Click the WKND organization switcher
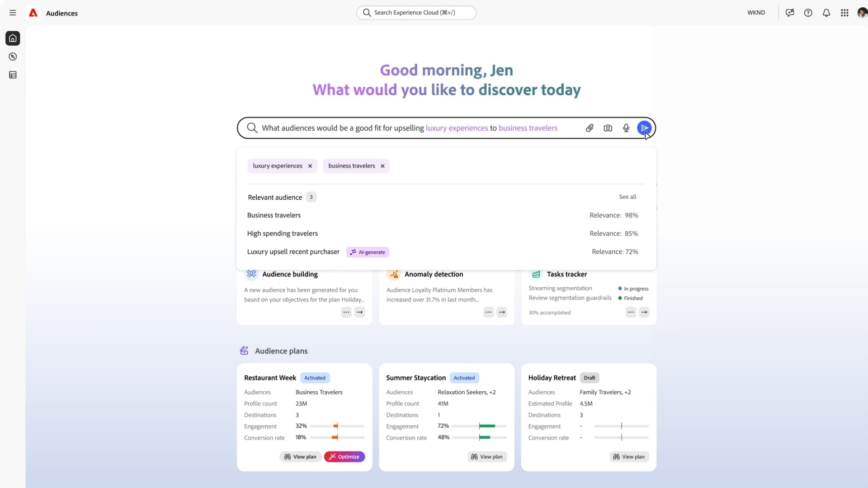 (x=756, y=13)
